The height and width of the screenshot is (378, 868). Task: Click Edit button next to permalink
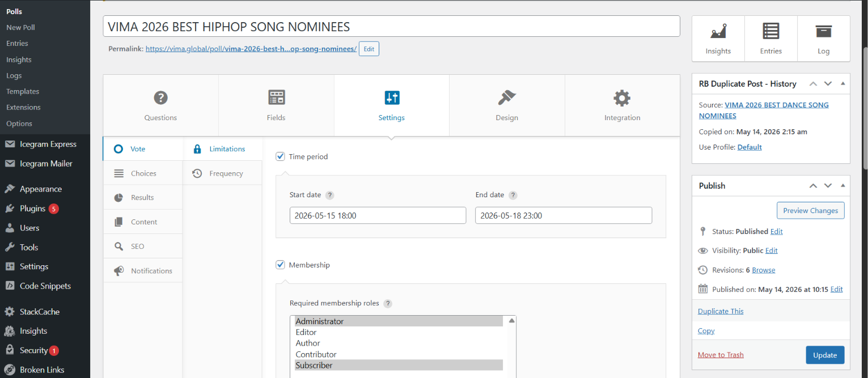(369, 49)
